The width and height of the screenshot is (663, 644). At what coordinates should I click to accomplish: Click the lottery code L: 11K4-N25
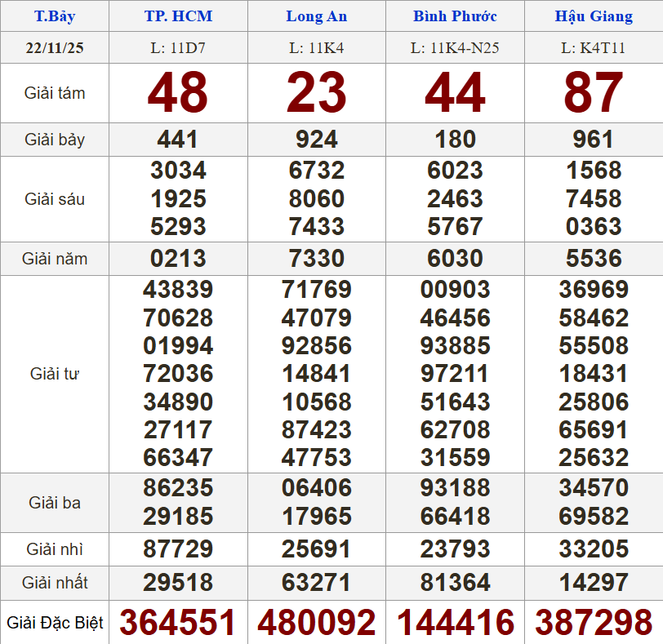point(455,48)
